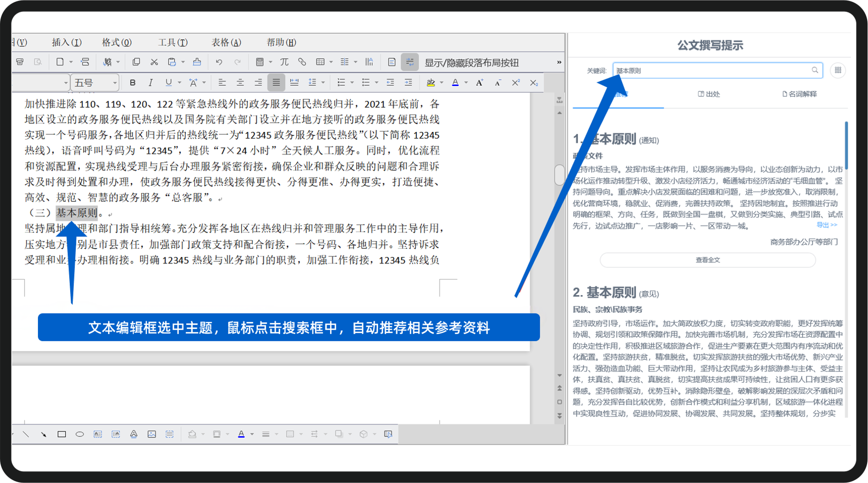Center align the paragraph
The width and height of the screenshot is (868, 483).
click(x=240, y=83)
